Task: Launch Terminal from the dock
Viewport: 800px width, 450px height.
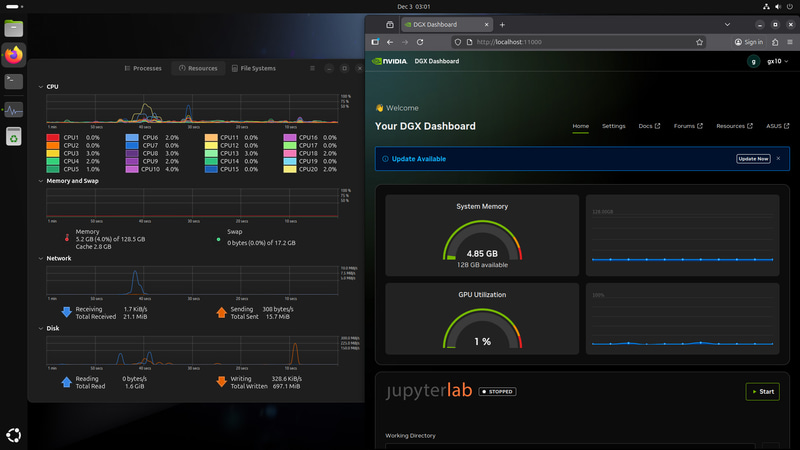Action: 14,81
